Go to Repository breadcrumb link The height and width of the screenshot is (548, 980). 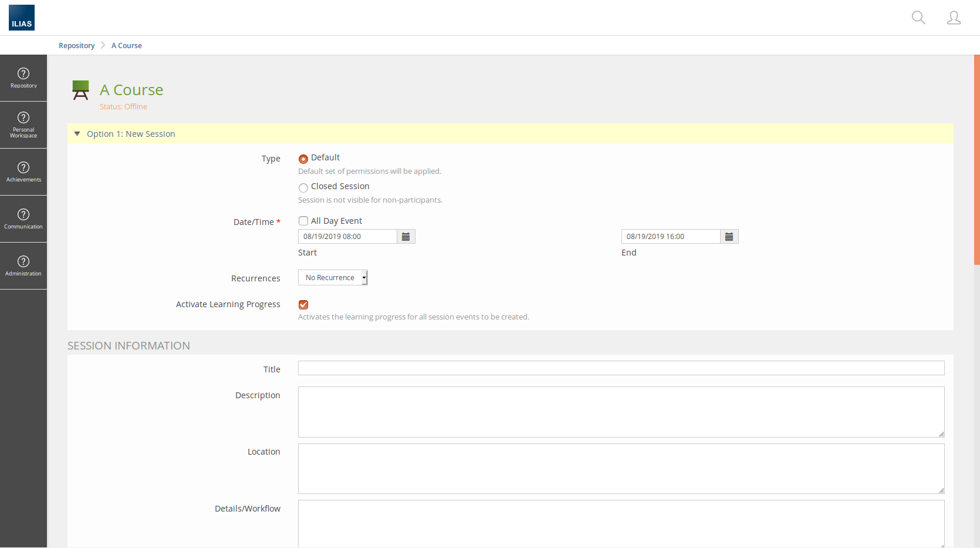coord(76,46)
